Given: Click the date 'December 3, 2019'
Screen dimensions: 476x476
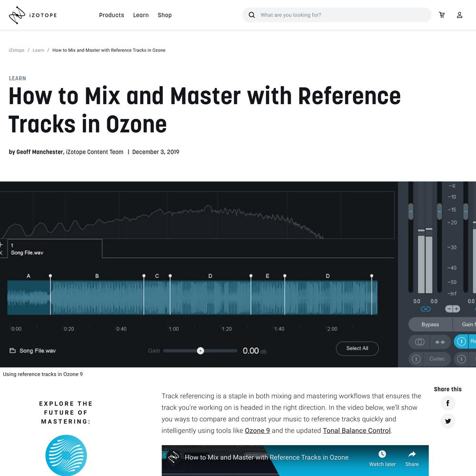Looking at the screenshot, I should click(156, 152).
